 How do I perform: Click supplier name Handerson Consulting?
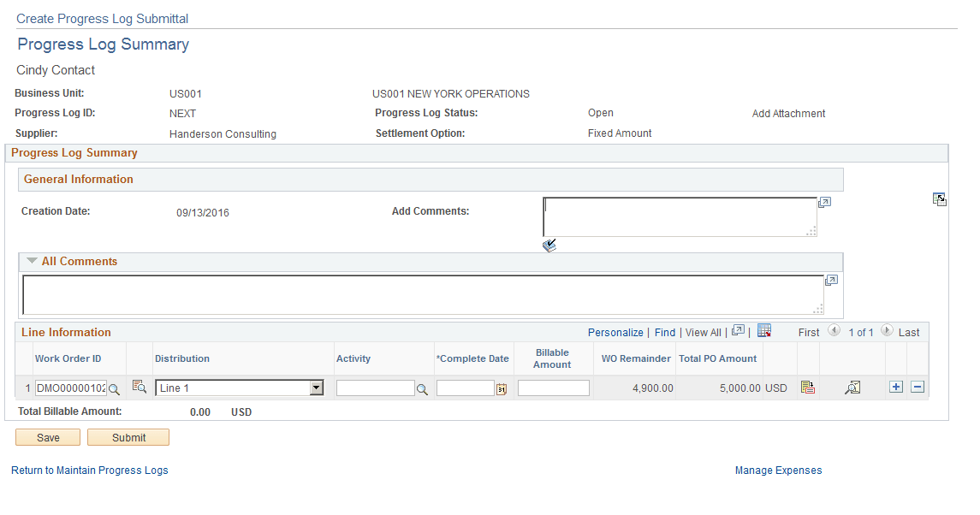click(223, 134)
